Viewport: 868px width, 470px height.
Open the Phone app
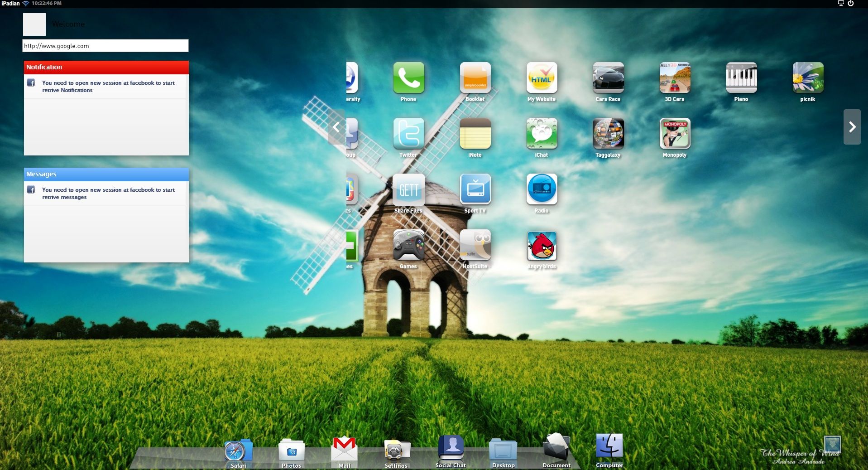click(x=408, y=78)
